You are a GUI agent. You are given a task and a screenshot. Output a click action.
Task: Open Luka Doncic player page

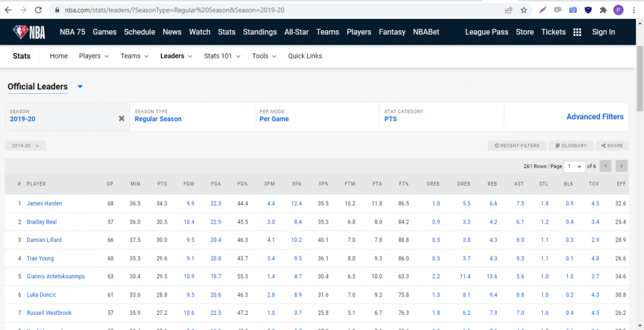tap(42, 295)
